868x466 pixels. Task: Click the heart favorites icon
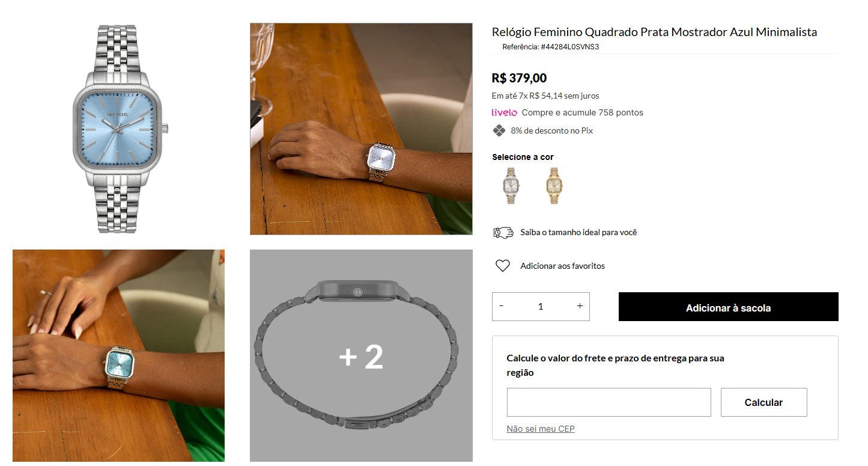click(x=503, y=266)
